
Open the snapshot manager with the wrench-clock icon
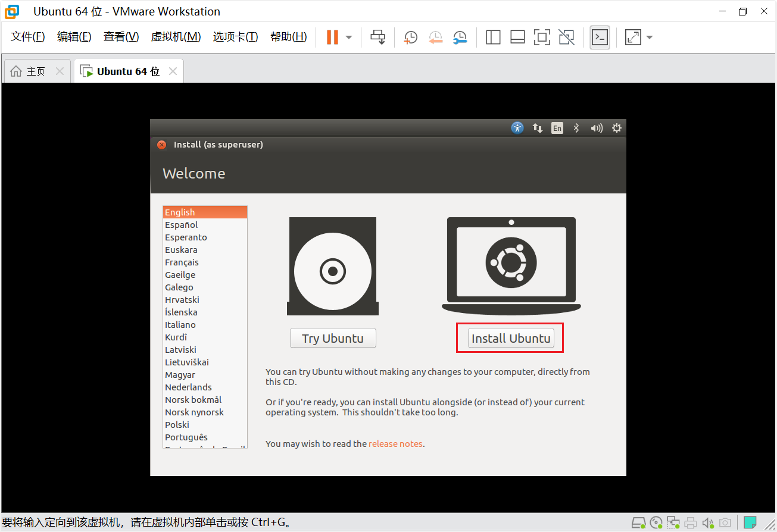click(x=460, y=37)
